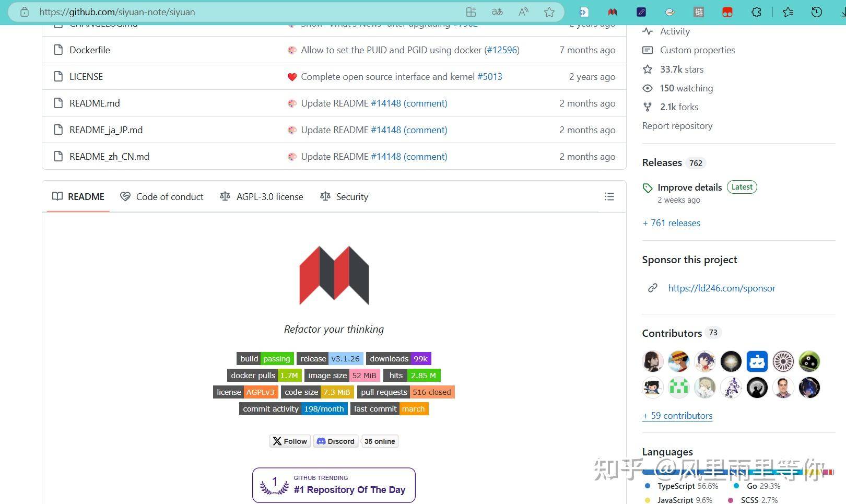The height and width of the screenshot is (504, 846).
Task: Open the Improve details latest release
Action: click(x=690, y=187)
